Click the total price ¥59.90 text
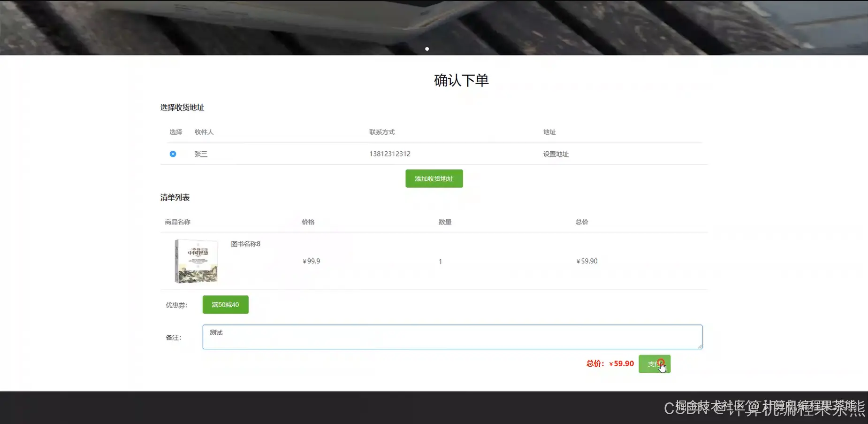Screen dimensions: 868x424 [621, 363]
